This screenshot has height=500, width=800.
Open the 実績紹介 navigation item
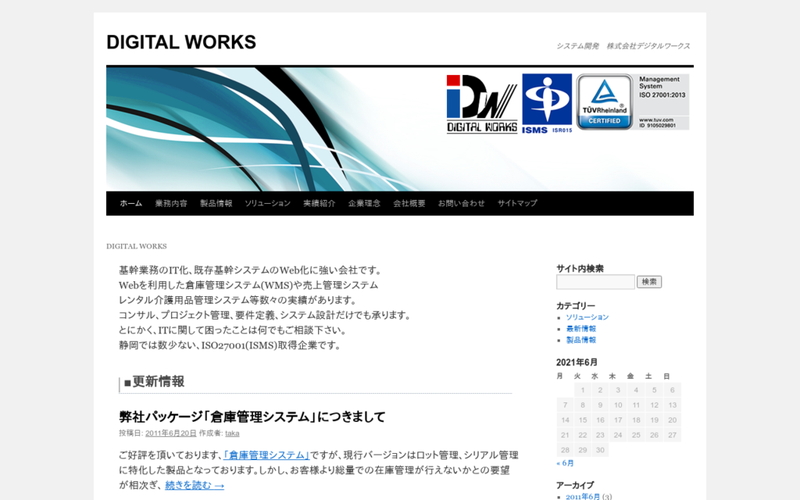[319, 203]
